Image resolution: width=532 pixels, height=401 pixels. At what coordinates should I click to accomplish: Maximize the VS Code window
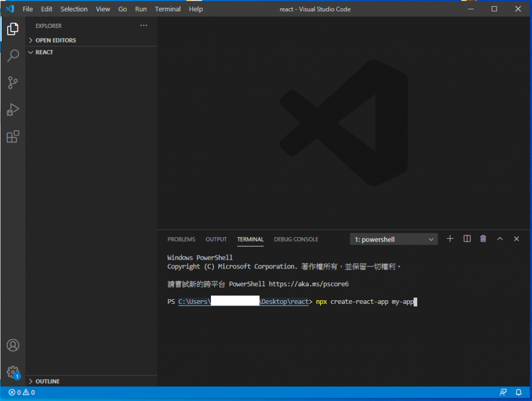point(495,9)
